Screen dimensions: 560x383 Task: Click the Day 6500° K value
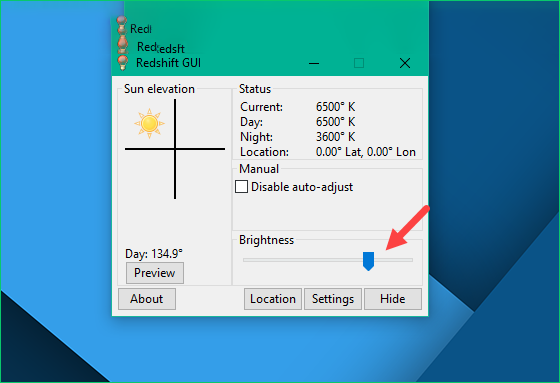(335, 122)
